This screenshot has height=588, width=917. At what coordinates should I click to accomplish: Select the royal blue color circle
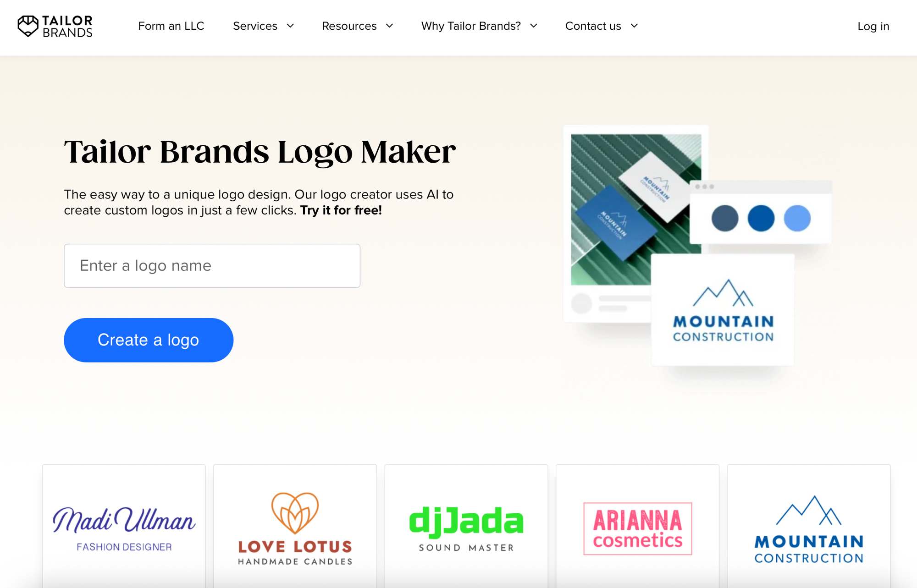[761, 218]
